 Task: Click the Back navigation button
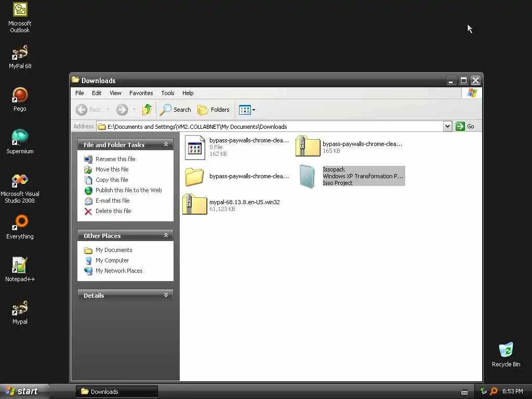[x=88, y=110]
